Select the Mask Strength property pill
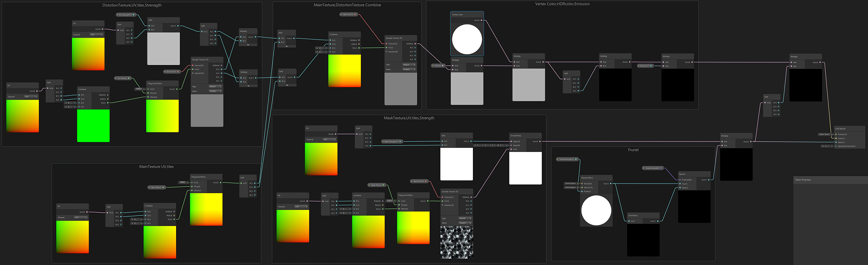Image resolution: width=868 pixels, height=265 pixels. (391, 142)
